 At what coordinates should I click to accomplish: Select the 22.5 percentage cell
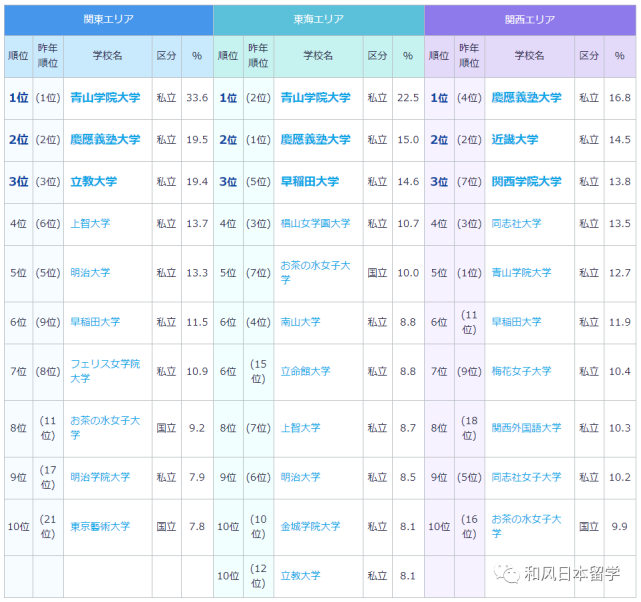pos(408,98)
